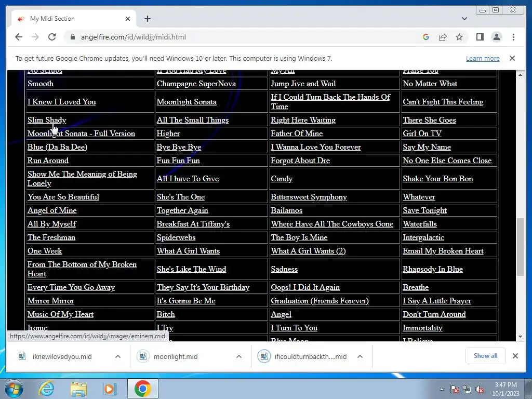Viewport: 532px width, 399px height.
Task: Open the Champagne SuperNova link
Action: (x=196, y=84)
